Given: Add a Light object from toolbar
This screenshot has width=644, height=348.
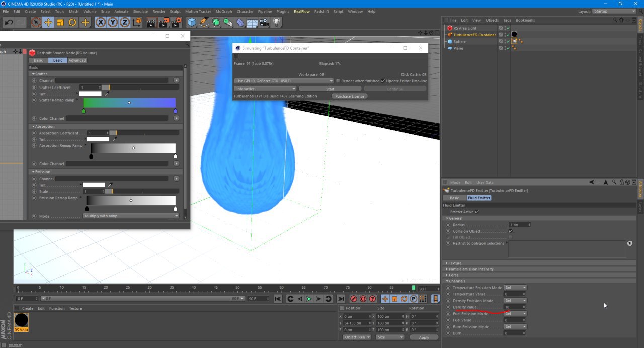Looking at the screenshot, I should [x=276, y=22].
